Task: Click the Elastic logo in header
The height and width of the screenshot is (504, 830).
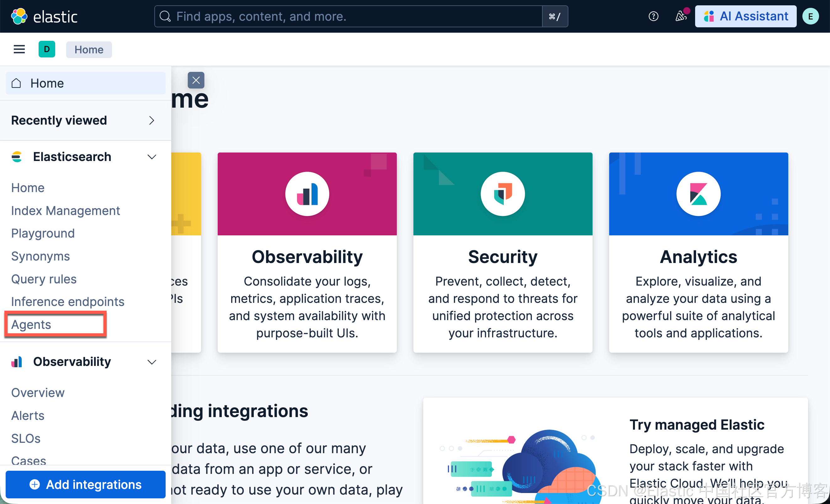Action: [x=45, y=16]
